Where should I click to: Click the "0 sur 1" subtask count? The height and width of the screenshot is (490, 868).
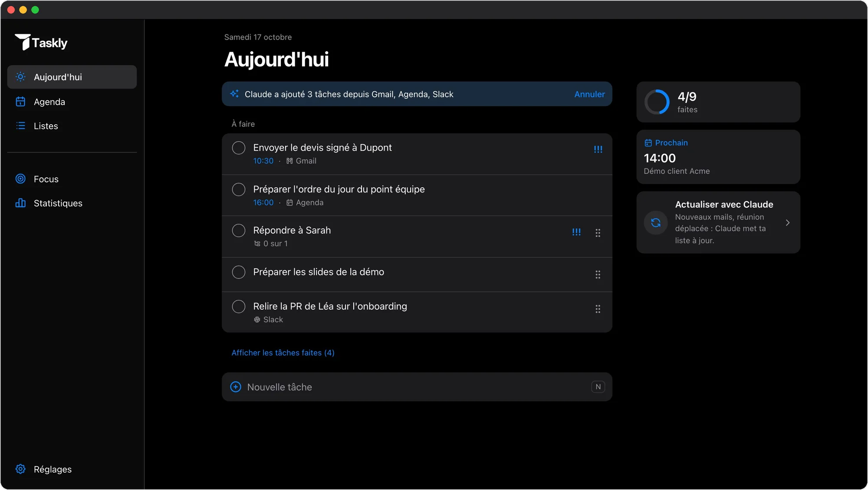276,244
